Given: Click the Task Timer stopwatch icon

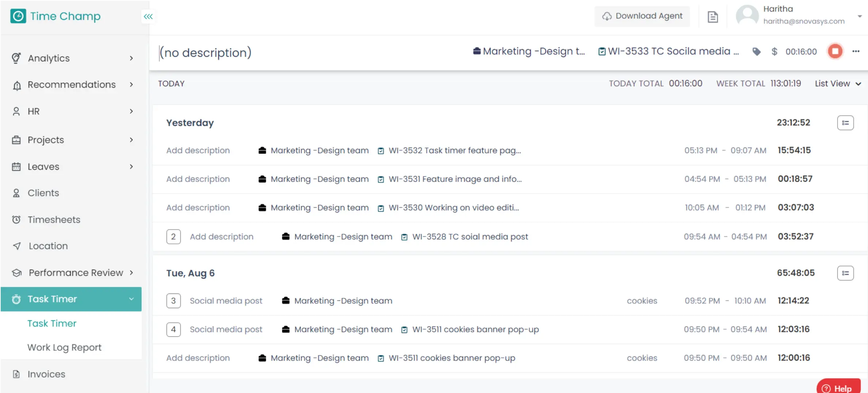Looking at the screenshot, I should pos(16,299).
